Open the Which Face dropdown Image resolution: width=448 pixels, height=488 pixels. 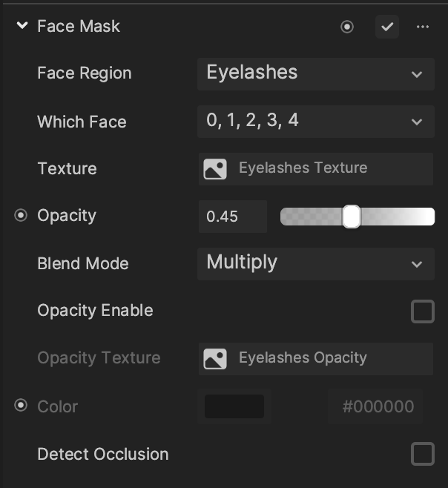tap(316, 122)
